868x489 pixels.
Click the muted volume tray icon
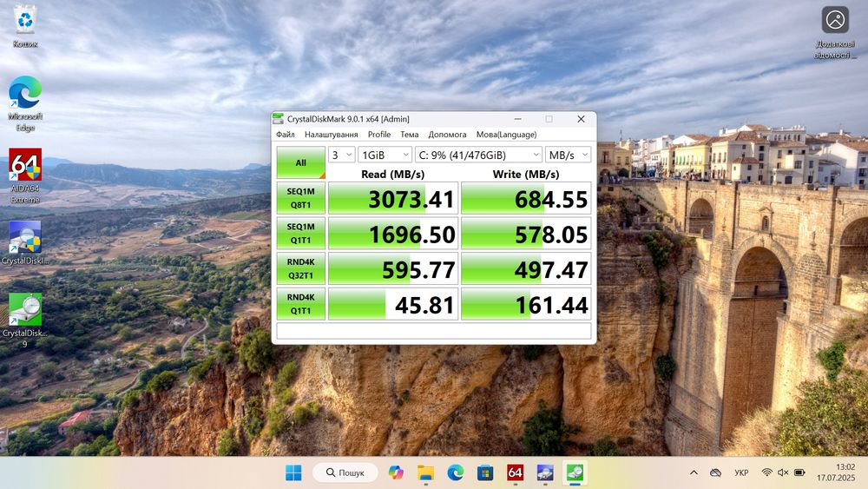[x=783, y=472]
